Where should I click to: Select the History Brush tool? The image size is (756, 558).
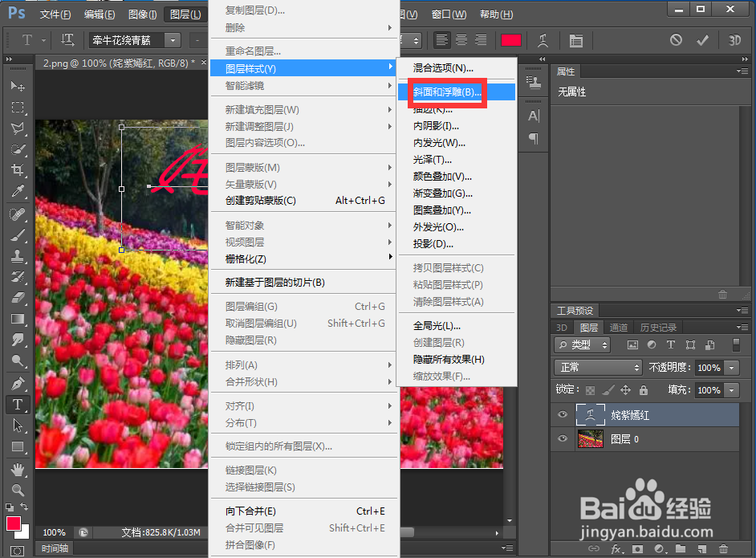click(x=18, y=277)
